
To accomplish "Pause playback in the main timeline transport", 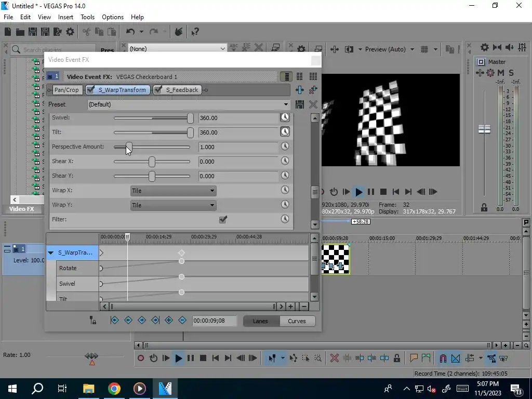I will pyautogui.click(x=191, y=358).
